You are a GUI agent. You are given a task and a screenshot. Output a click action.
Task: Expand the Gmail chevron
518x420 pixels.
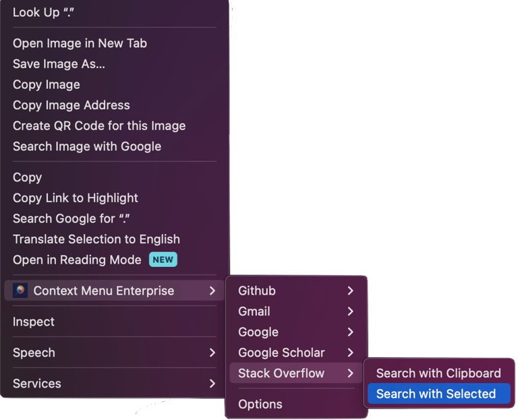pos(351,311)
